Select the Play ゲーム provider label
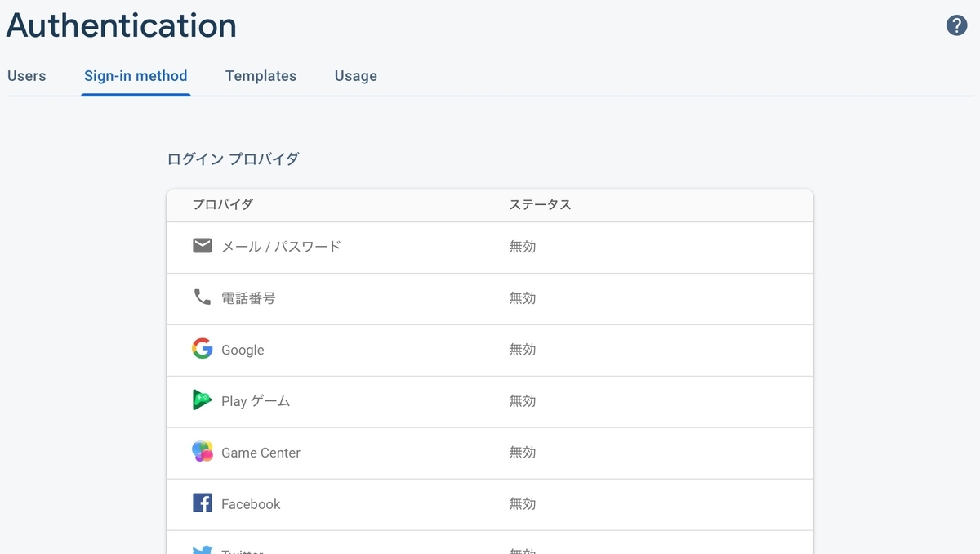 256,401
